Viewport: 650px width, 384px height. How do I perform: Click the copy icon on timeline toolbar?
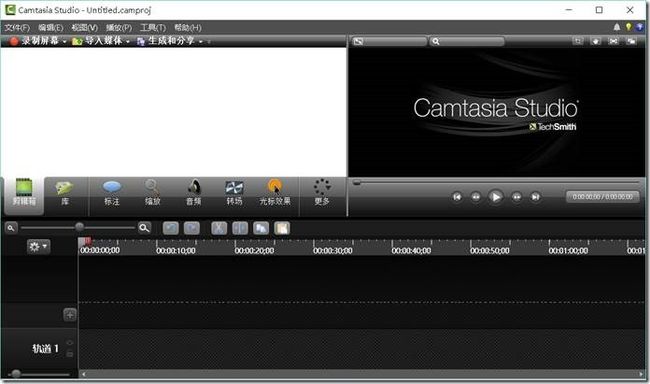click(x=261, y=228)
